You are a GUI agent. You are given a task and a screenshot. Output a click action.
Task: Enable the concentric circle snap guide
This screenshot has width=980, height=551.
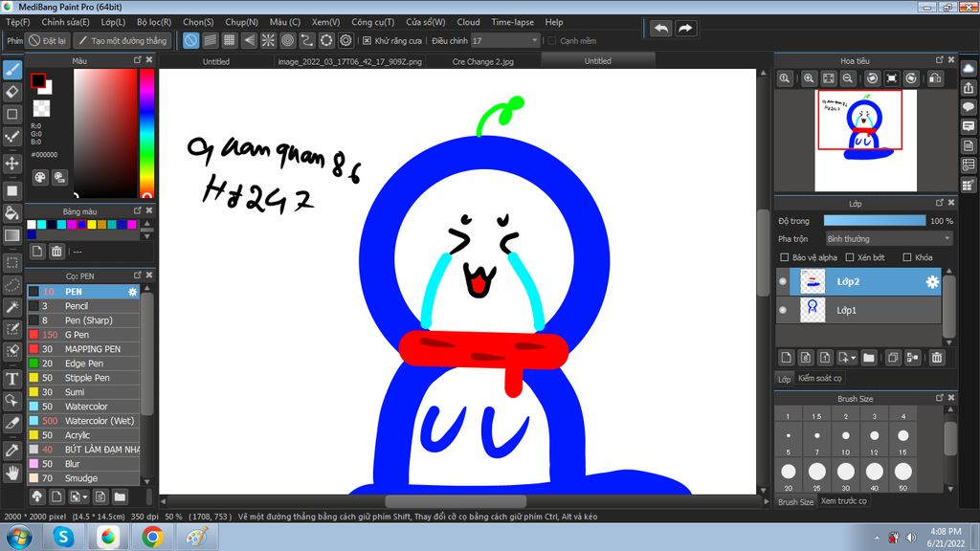point(287,40)
